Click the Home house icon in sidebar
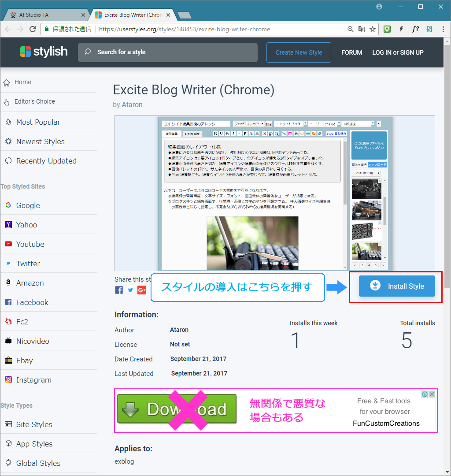 pyautogui.click(x=7, y=82)
